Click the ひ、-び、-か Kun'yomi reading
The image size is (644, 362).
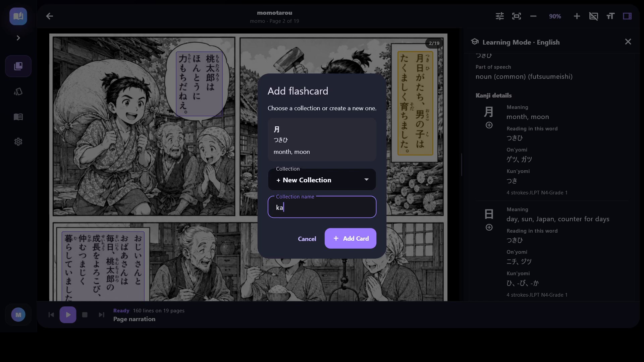(x=523, y=283)
